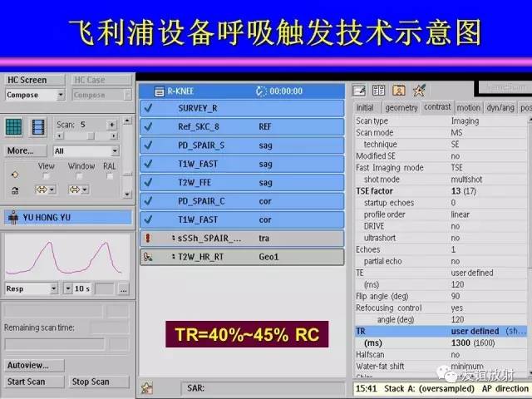Select the film strip movie icon
Viewport: 532px width, 399px height.
click(38, 127)
